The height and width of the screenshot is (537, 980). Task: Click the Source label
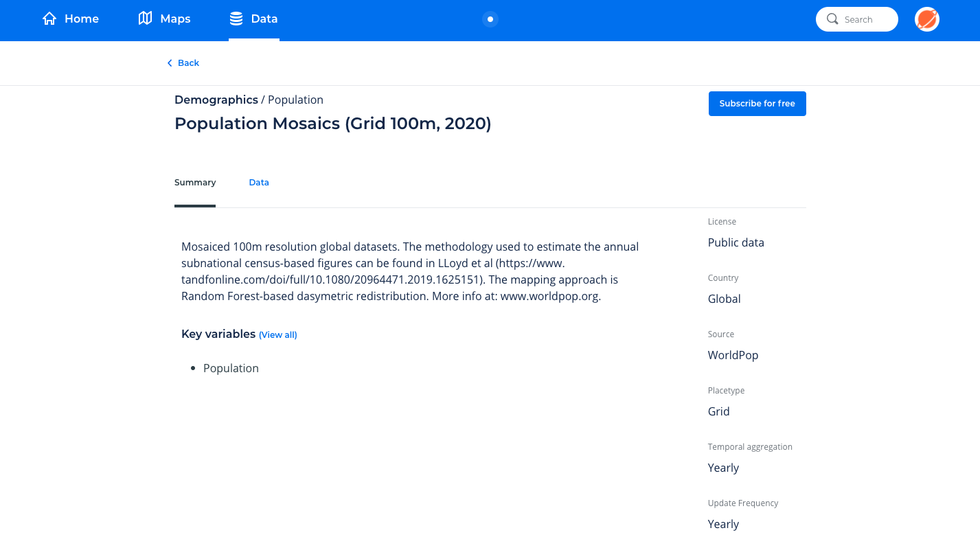(721, 334)
